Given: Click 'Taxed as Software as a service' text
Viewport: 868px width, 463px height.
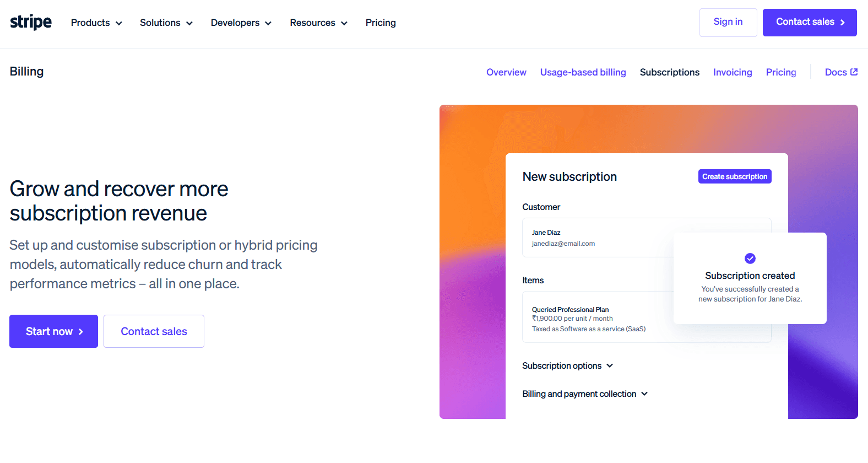Looking at the screenshot, I should click(x=589, y=329).
